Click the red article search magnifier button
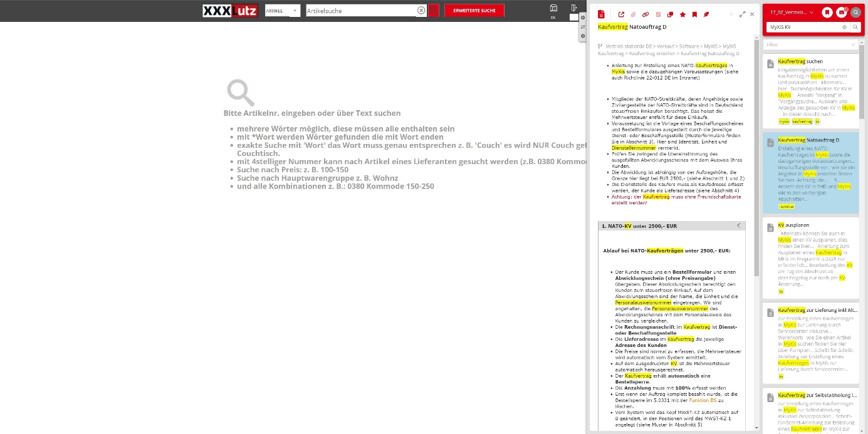 coord(434,11)
